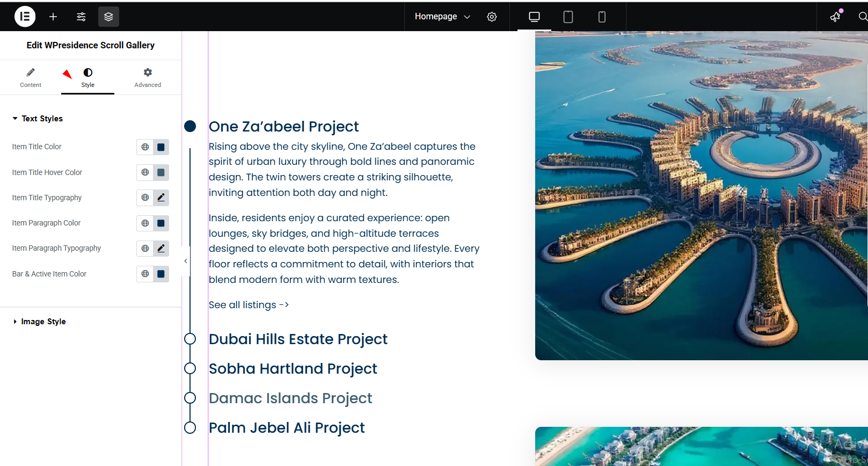
Task: Open What's New megaphone icon
Action: 836,17
